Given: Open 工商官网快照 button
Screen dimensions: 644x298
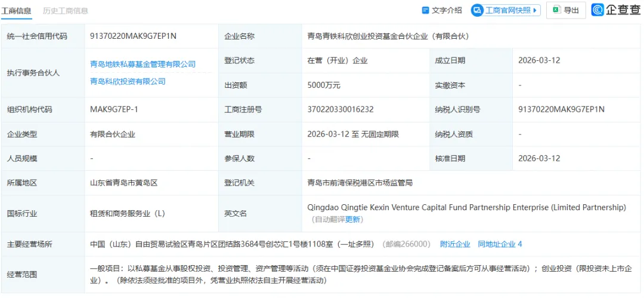Looking at the screenshot, I should (x=506, y=10).
